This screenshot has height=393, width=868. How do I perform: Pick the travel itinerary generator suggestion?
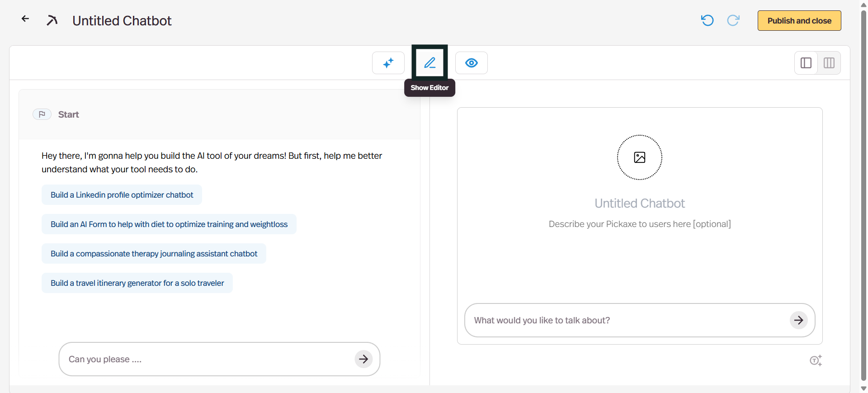(x=137, y=283)
